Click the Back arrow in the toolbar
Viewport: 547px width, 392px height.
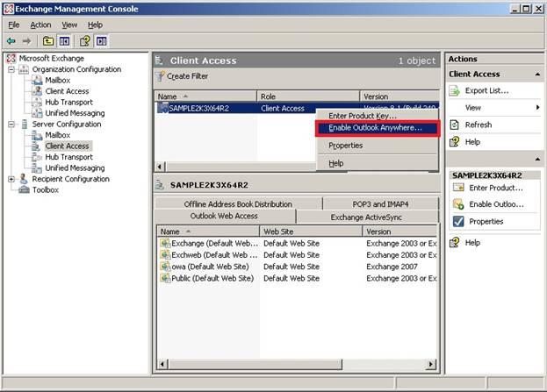(11, 40)
